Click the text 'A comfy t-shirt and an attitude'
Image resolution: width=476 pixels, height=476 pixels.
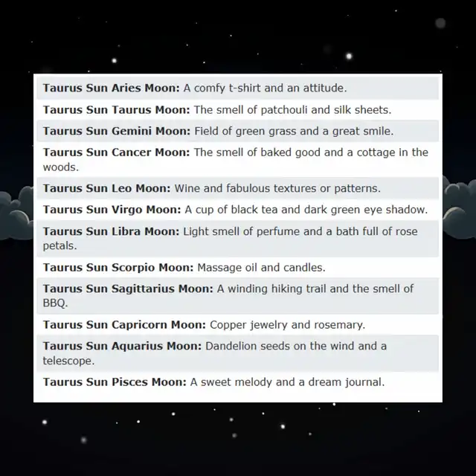(x=265, y=88)
